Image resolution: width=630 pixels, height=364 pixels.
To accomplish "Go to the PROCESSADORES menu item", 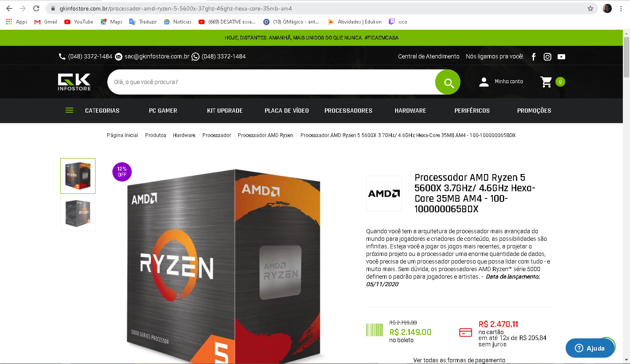I will [x=348, y=111].
